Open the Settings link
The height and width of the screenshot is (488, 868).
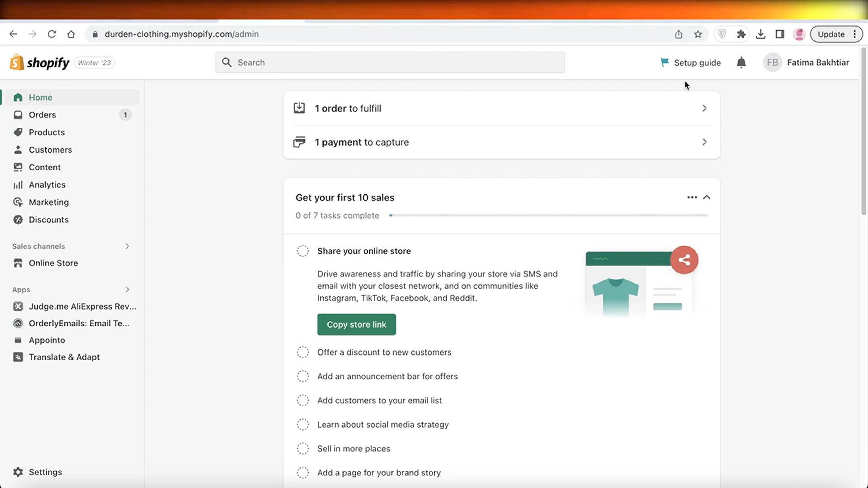tap(45, 472)
